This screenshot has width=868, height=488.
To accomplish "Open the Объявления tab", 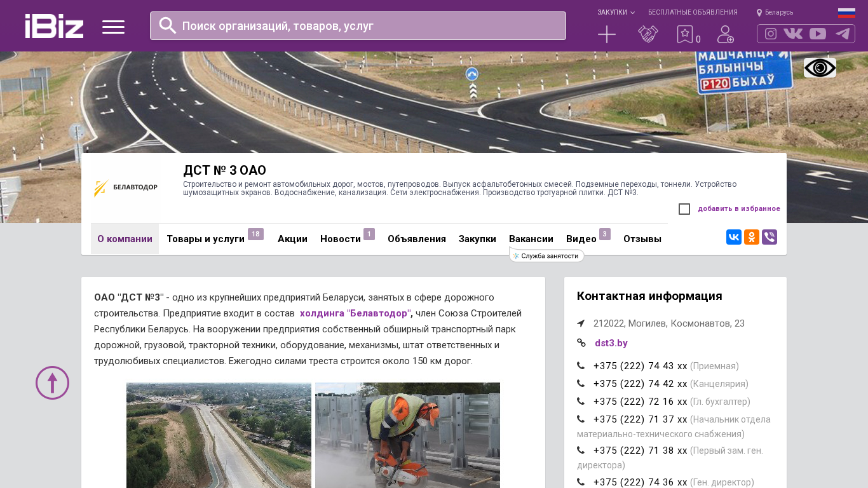I will point(417,239).
